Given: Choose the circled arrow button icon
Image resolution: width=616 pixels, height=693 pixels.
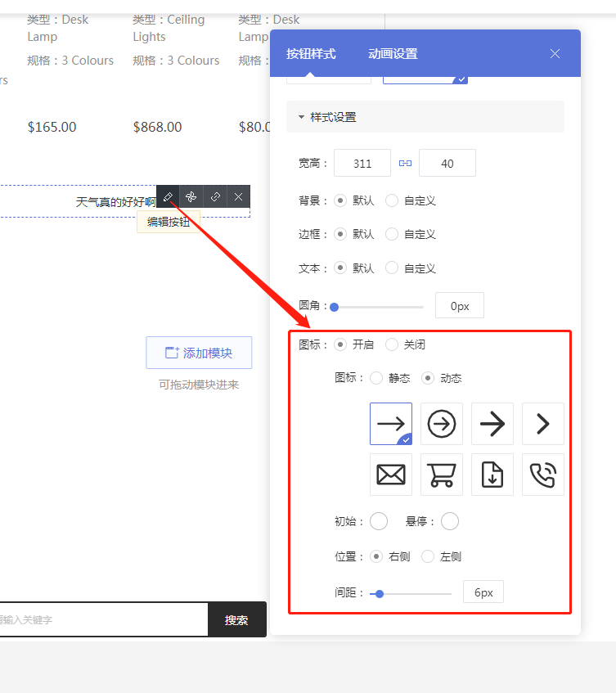Looking at the screenshot, I should coord(442,424).
